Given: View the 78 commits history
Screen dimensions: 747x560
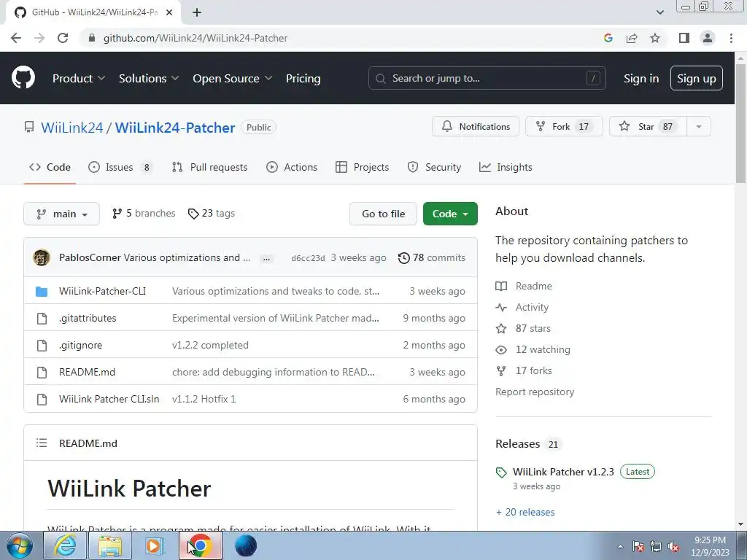Looking at the screenshot, I should click(432, 257).
